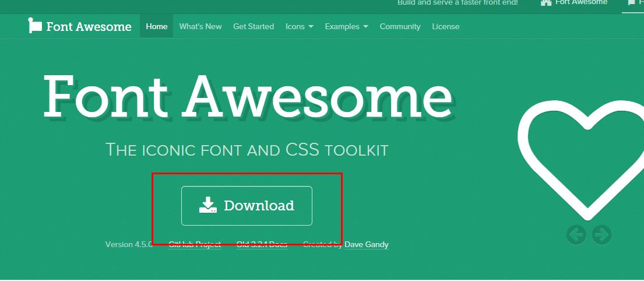Screen dimensions: 644x281
Task: Click the large Font Awesome hero heading
Action: [249, 97]
